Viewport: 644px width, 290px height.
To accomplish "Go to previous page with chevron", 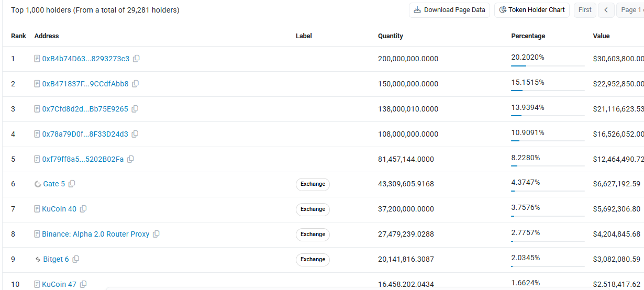I will coord(606,10).
